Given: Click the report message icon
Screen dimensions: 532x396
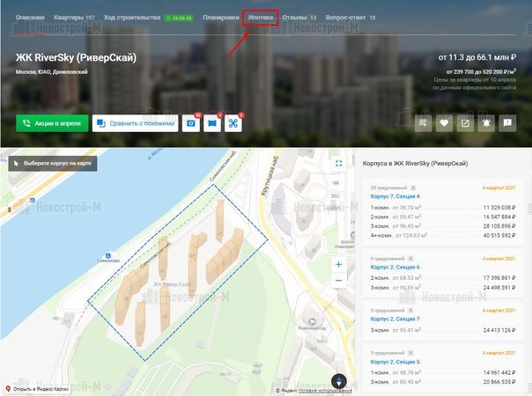Looking at the screenshot, I should [x=508, y=123].
